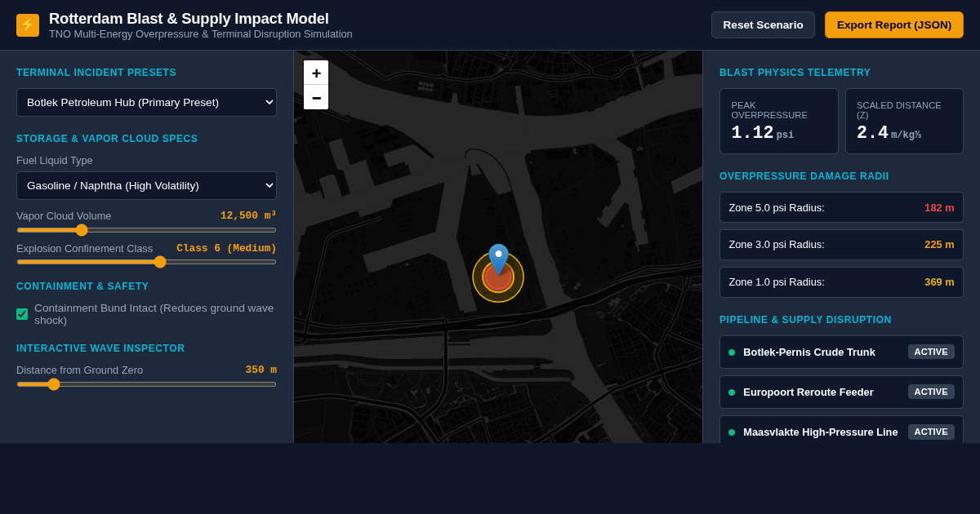Click the Botlek-Pernis Crude Trunk label
Viewport: 980px width, 514px height.
809,352
